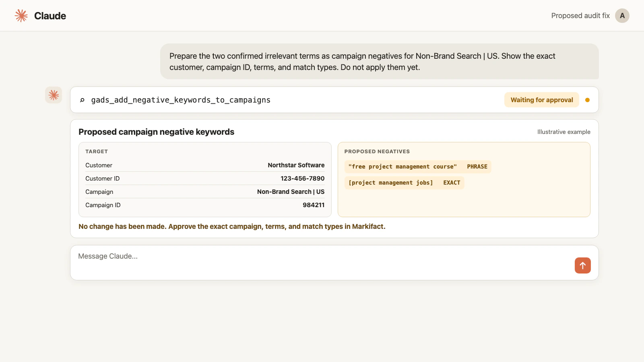The image size is (644, 362).
Task: Click the Customer row label
Action: click(x=99, y=165)
